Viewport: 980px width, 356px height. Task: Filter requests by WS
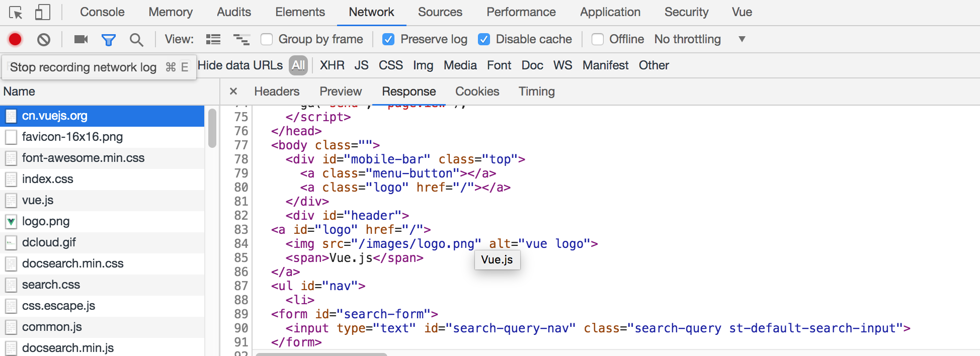point(563,65)
